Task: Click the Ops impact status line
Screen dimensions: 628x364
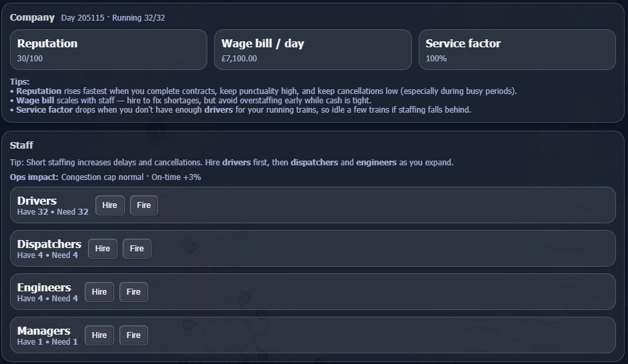Action: (105, 177)
